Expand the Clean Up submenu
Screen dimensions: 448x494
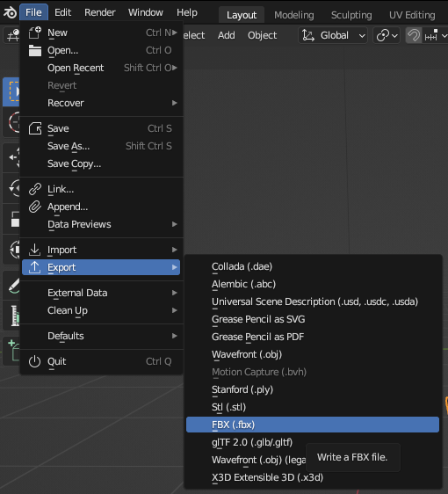click(101, 310)
